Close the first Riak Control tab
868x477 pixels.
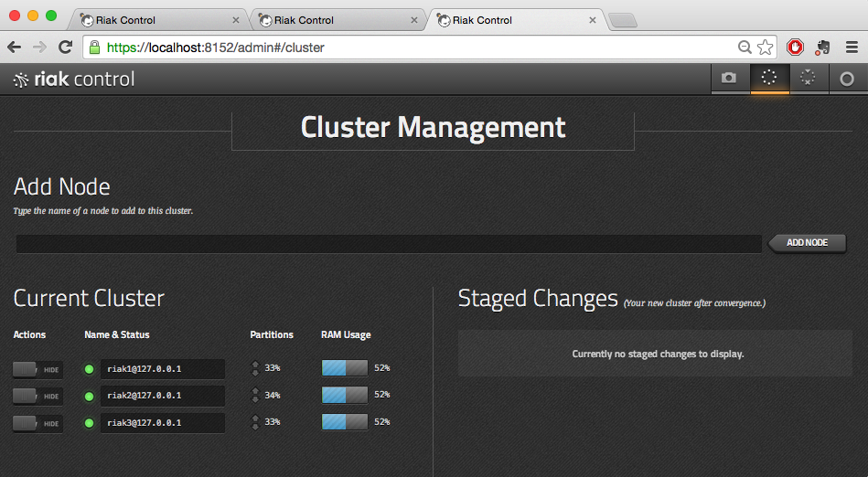click(x=236, y=20)
